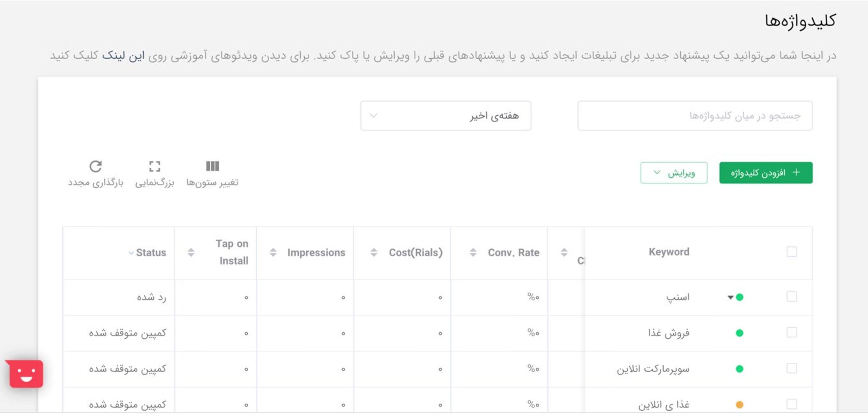Viewport: 868px width, 416px height.
Task: Expand the ویرایش edit dropdown button
Action: click(x=674, y=173)
